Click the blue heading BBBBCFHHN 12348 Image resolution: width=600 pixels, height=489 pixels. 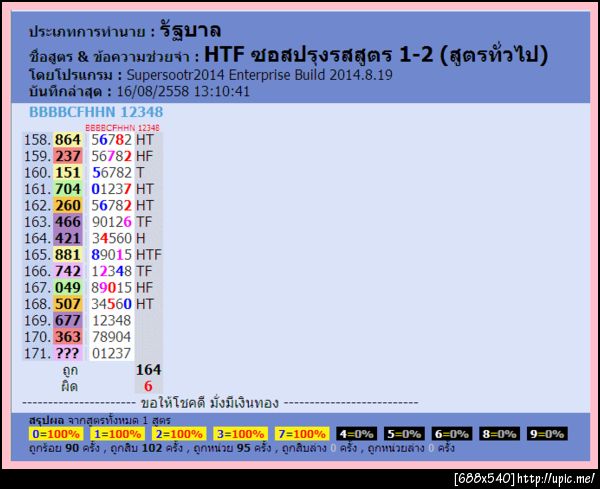(96, 112)
